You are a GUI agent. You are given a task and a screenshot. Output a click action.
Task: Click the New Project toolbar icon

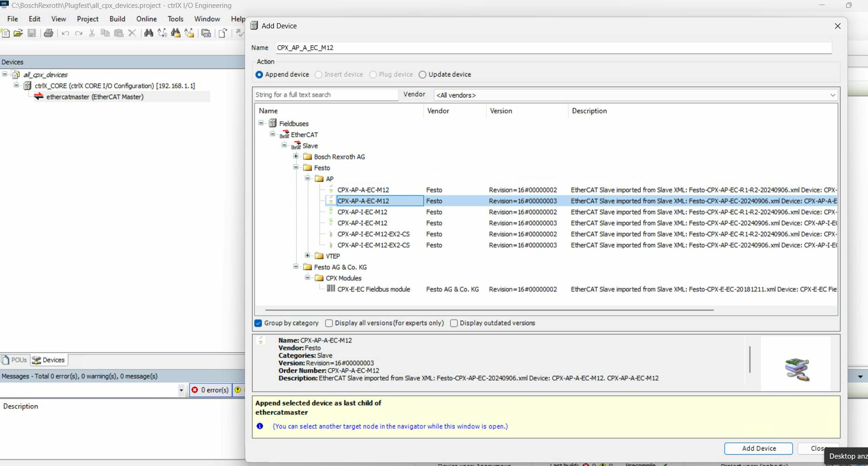[5, 33]
